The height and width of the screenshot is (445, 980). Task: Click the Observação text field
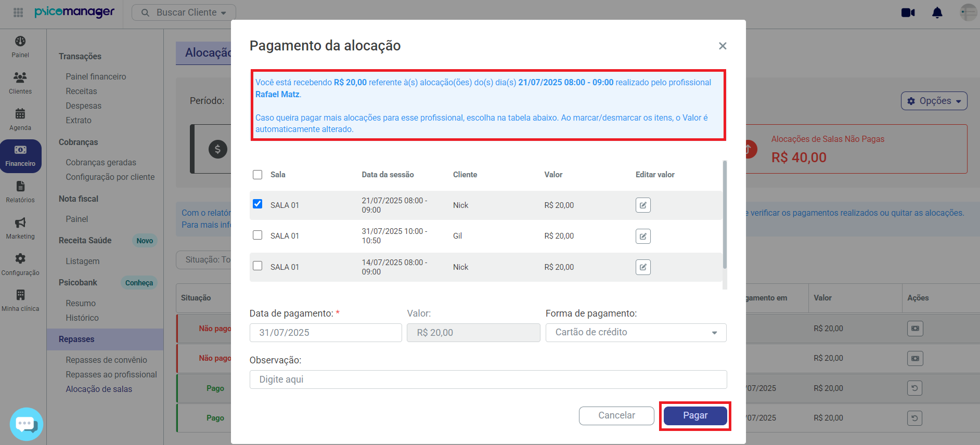(x=488, y=379)
